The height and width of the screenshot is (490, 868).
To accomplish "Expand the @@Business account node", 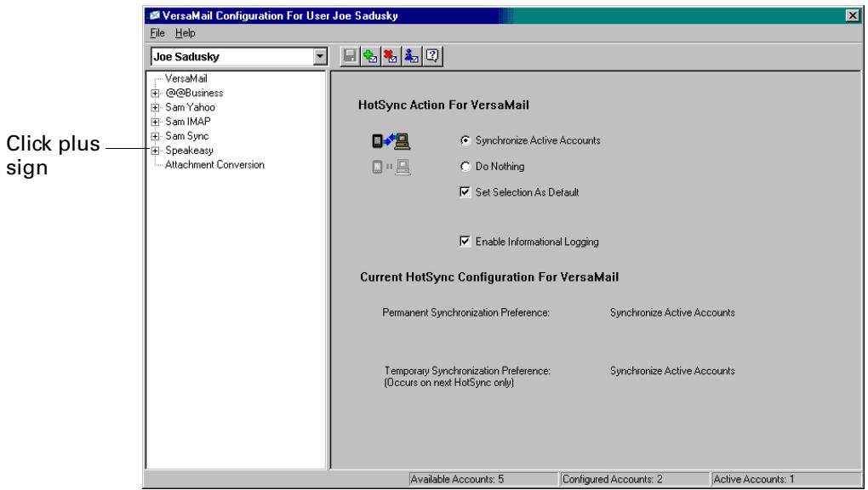I will [x=156, y=93].
